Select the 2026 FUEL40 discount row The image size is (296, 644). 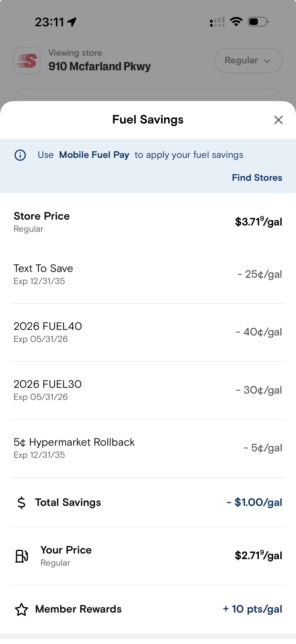(x=148, y=332)
